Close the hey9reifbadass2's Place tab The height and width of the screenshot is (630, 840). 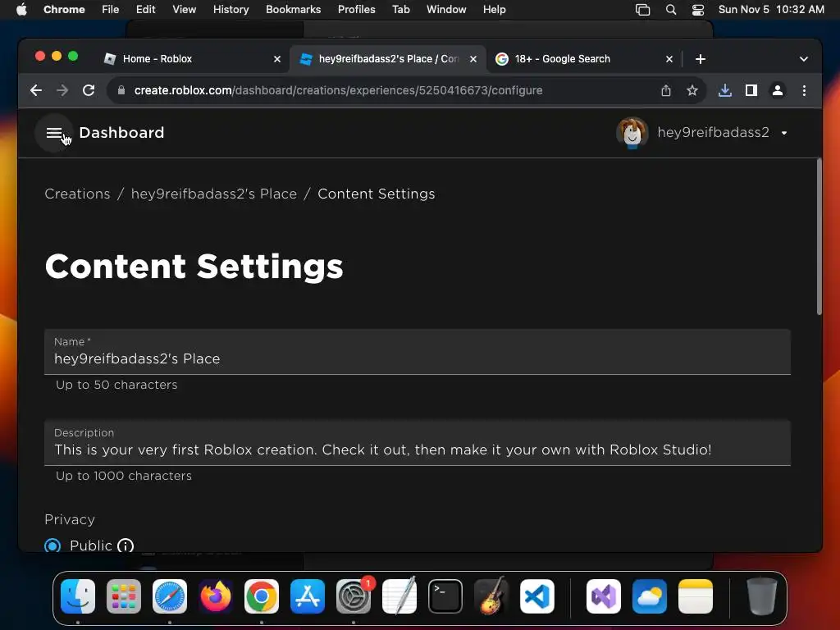pos(473,59)
